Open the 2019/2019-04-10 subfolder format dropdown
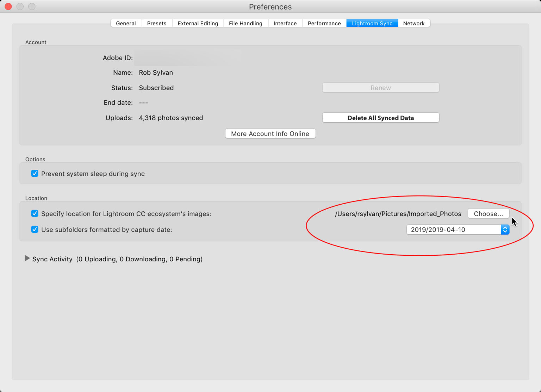This screenshot has height=392, width=541. click(454, 229)
